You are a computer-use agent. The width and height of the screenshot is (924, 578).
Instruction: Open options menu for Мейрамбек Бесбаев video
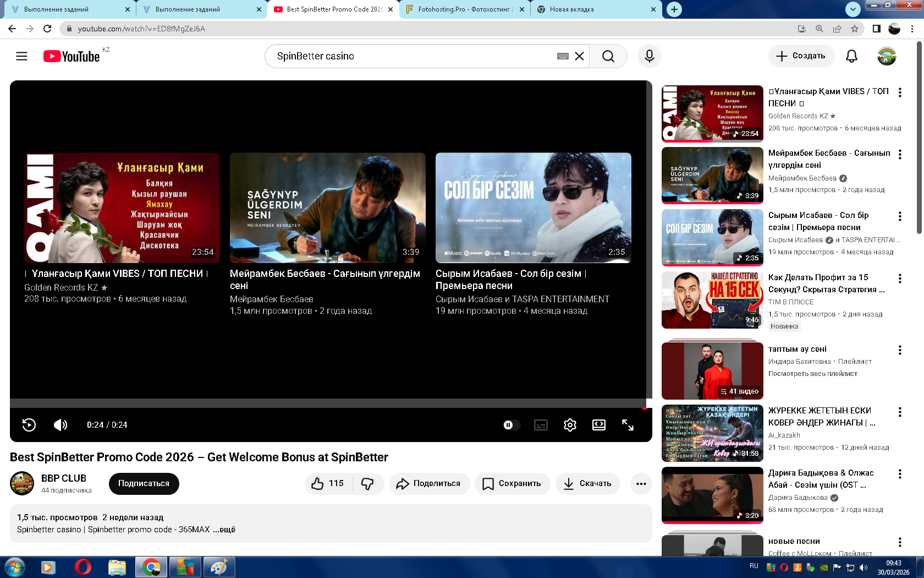point(900,155)
